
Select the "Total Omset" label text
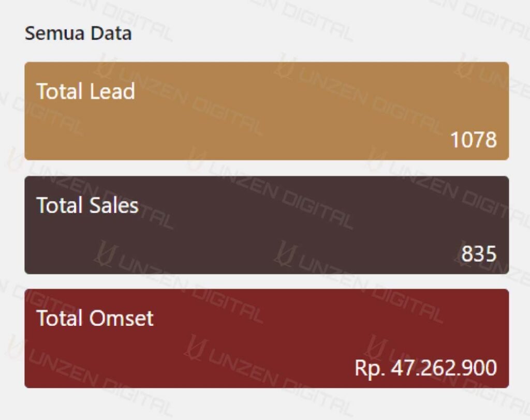pos(95,318)
